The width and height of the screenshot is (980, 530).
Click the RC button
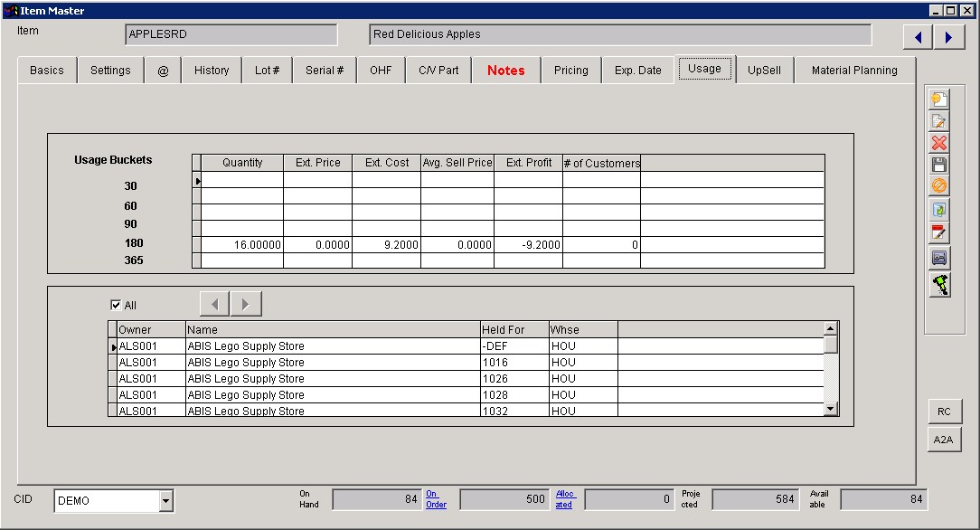pyautogui.click(x=944, y=412)
